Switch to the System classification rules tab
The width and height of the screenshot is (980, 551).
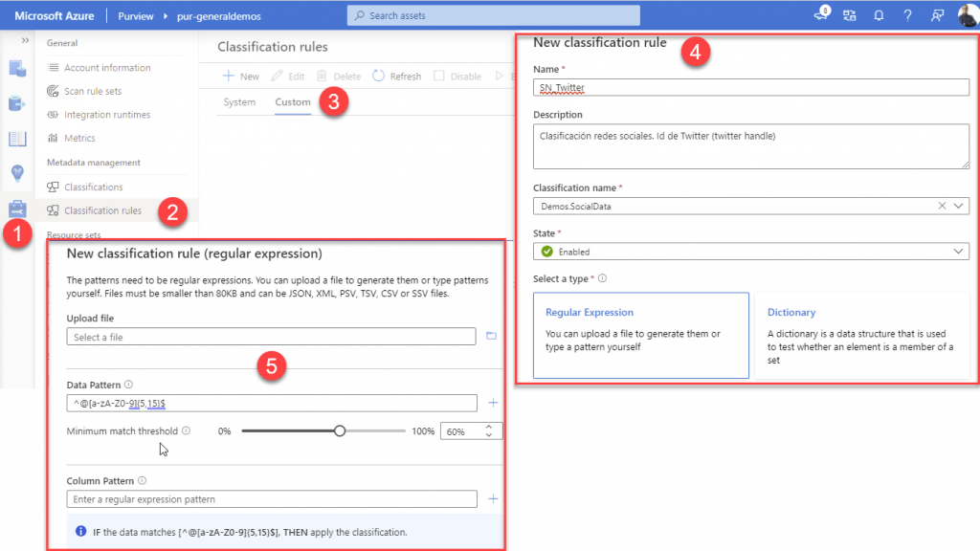[239, 101]
